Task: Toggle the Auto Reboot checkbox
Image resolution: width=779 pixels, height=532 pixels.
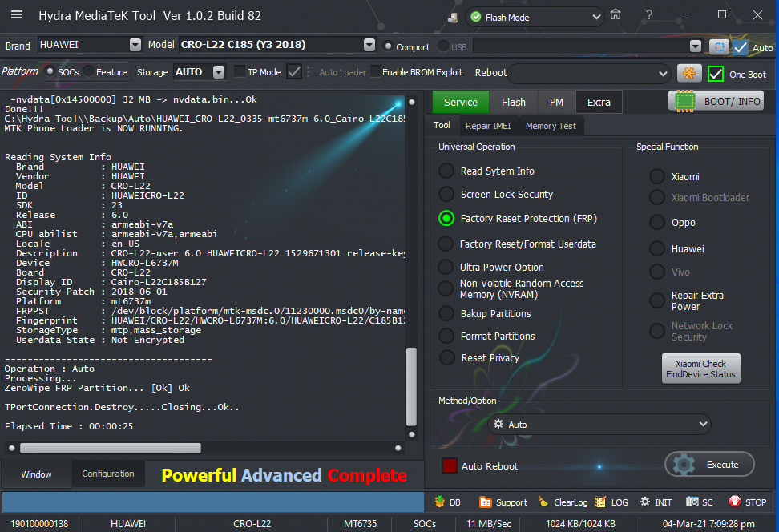Action: click(449, 465)
